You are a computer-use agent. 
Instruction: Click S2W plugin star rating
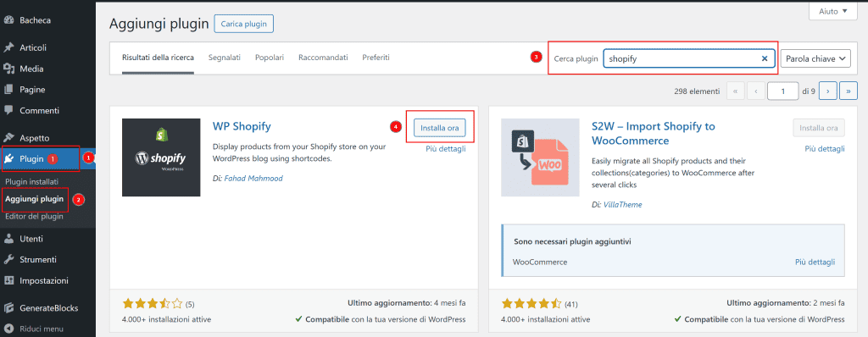pos(531,303)
